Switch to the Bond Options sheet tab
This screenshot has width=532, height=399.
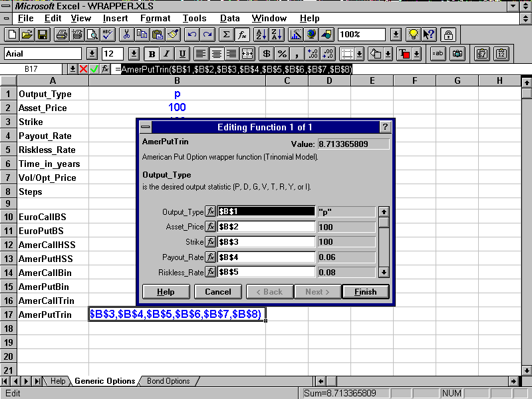(x=170, y=382)
